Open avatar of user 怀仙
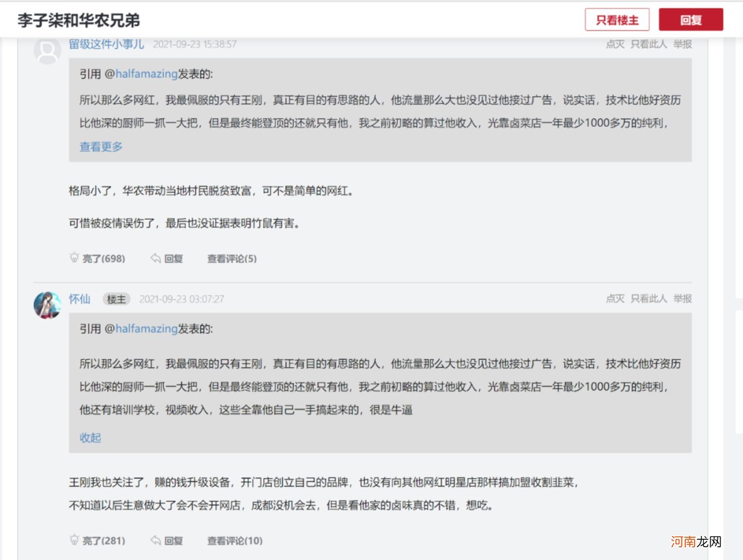Screen dimensions: 743x560 click(x=47, y=305)
